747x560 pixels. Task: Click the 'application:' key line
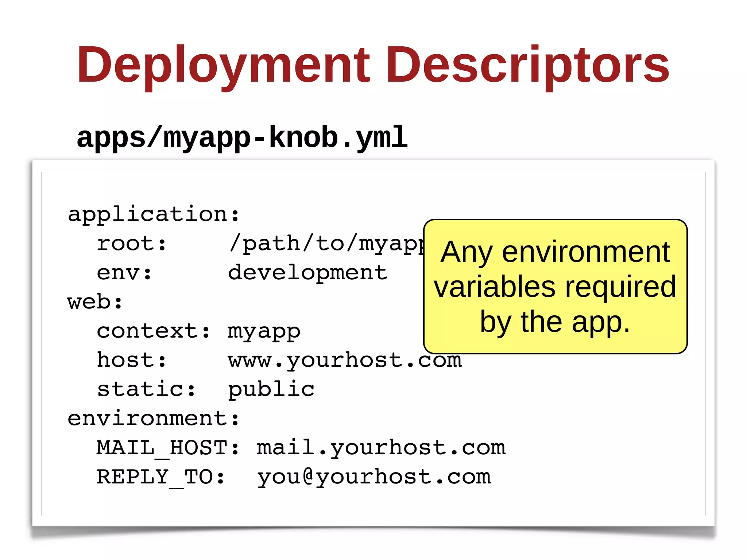point(154,214)
